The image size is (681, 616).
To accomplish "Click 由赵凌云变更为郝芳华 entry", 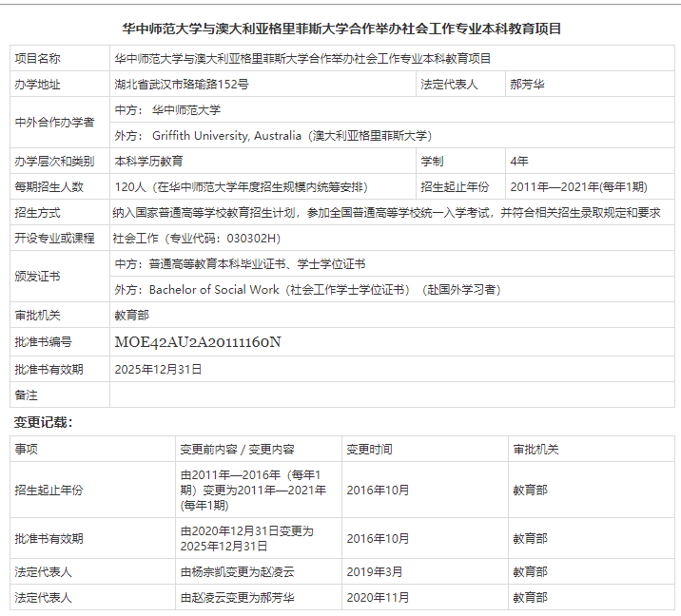I will pyautogui.click(x=237, y=598).
